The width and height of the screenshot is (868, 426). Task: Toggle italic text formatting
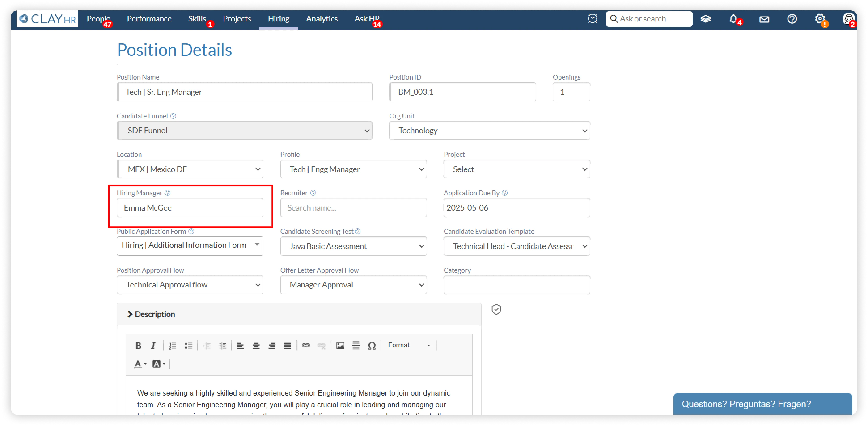pos(153,346)
